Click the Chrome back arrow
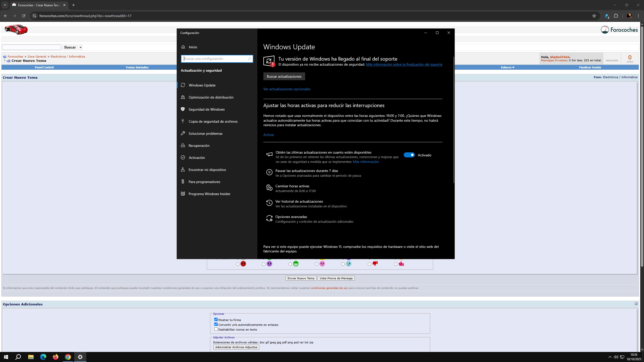 (x=6, y=16)
